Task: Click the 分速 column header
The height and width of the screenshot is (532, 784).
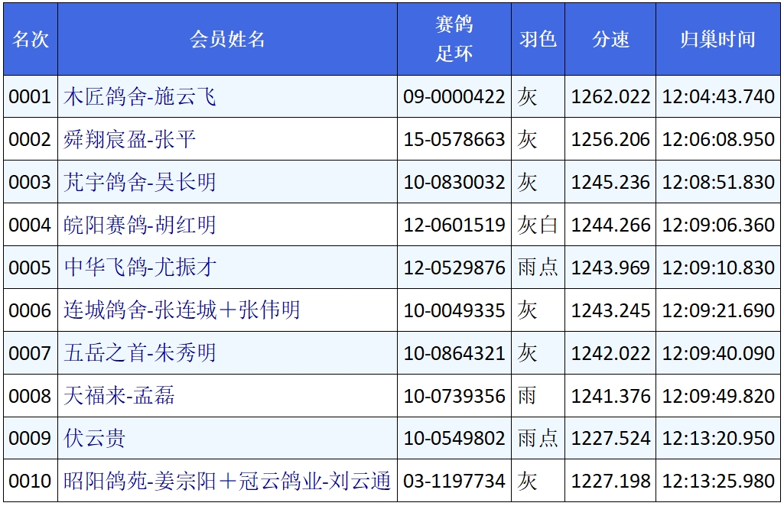Action: [610, 39]
